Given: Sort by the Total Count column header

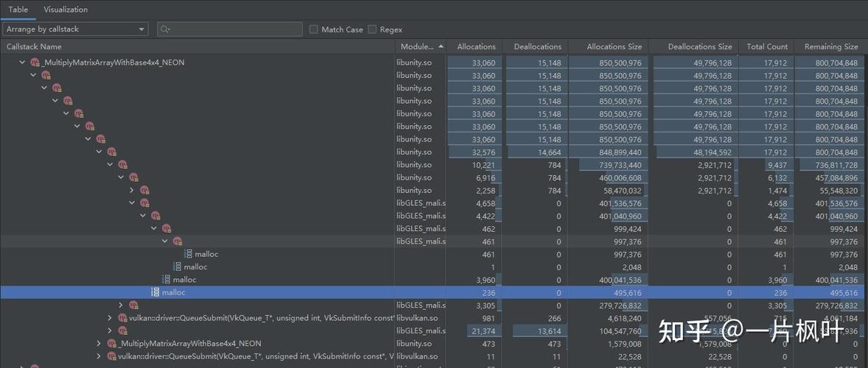Looking at the screenshot, I should point(767,46).
